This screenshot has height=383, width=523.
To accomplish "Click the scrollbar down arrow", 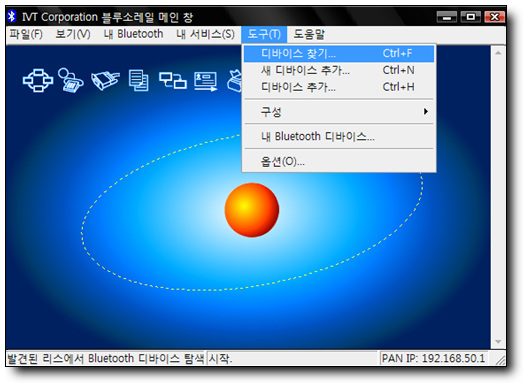I will pyautogui.click(x=498, y=341).
